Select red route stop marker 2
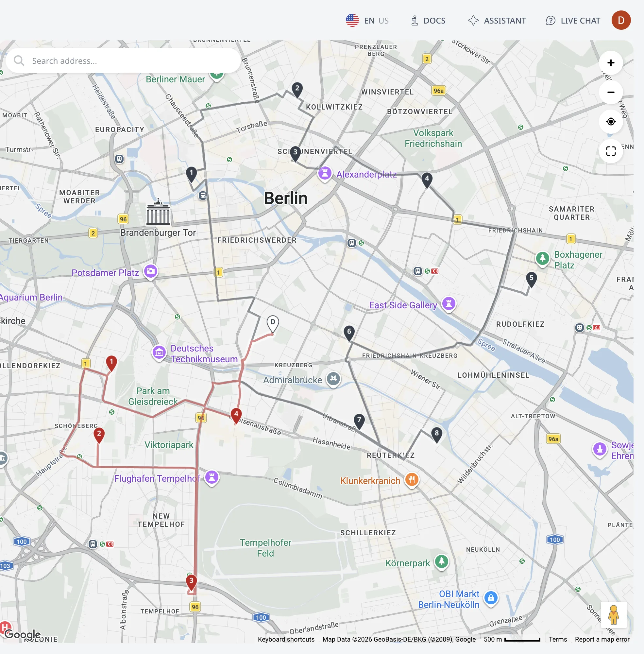The height and width of the screenshot is (654, 644). coord(99,436)
